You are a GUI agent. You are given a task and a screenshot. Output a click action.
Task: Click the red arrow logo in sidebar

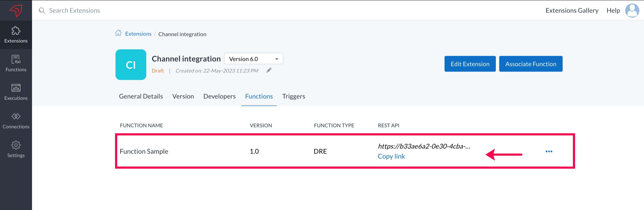[16, 10]
